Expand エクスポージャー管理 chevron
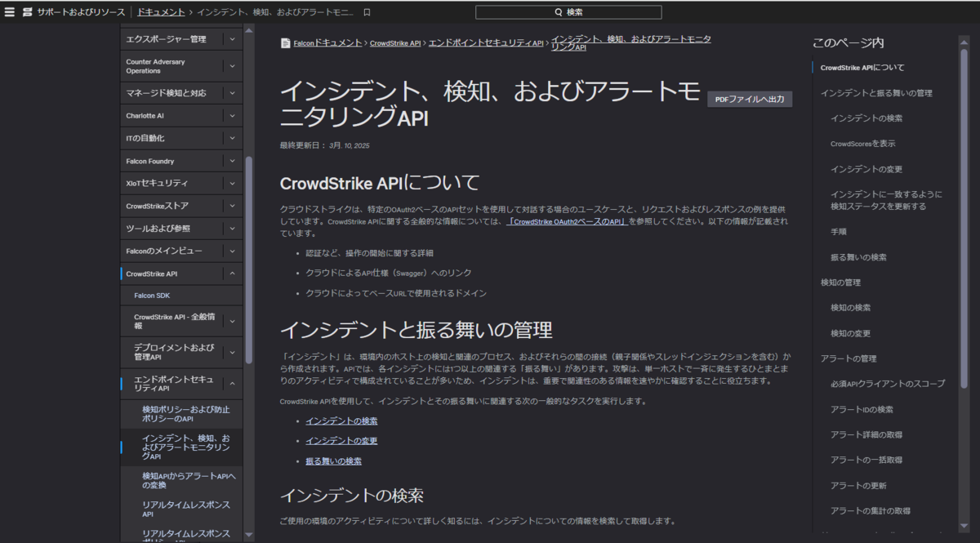The image size is (980, 543). (232, 39)
